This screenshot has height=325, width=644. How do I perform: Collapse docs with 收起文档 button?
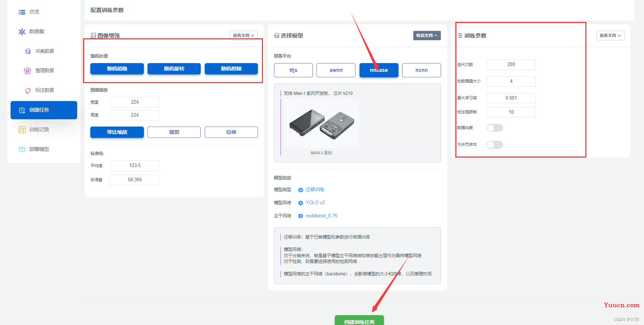click(427, 35)
